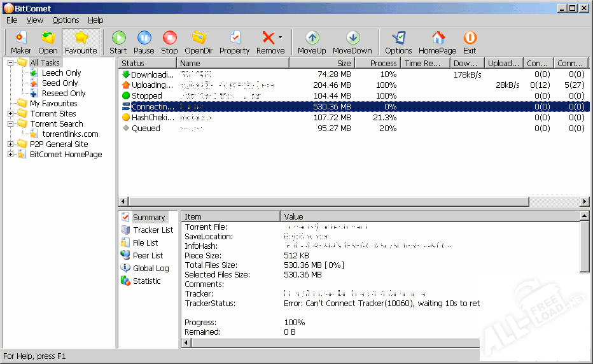Open the Remove dropdown arrow
Image resolution: width=593 pixels, height=364 pixels.
pyautogui.click(x=280, y=38)
